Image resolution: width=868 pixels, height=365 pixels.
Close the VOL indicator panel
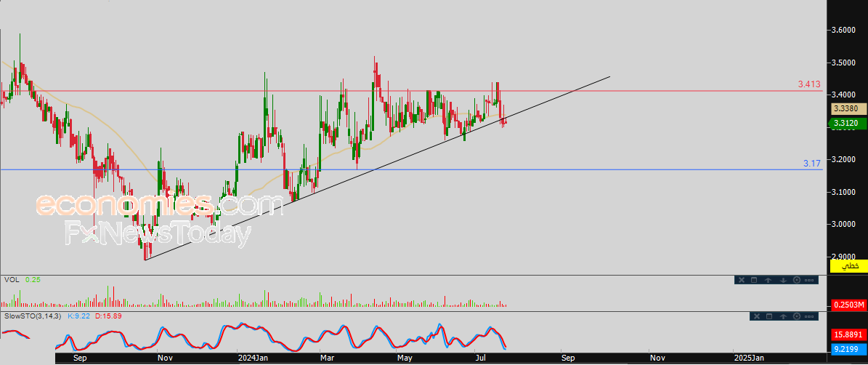[x=742, y=280]
